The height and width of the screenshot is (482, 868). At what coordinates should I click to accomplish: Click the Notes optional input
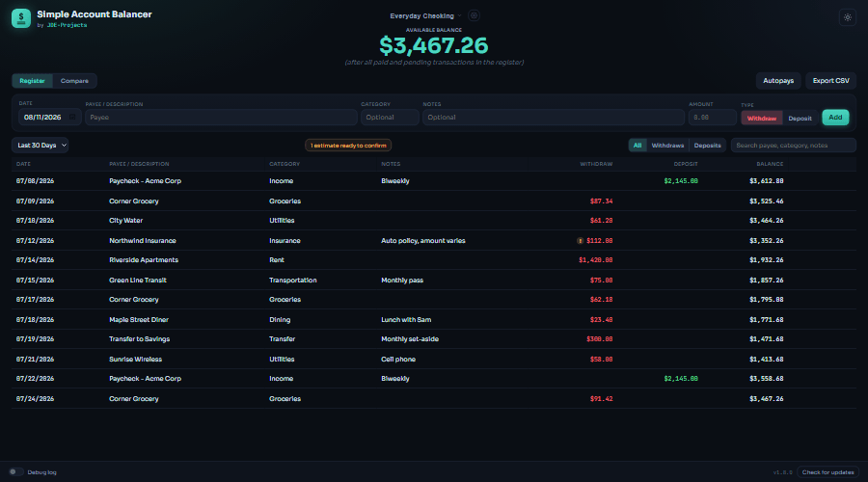(554, 118)
